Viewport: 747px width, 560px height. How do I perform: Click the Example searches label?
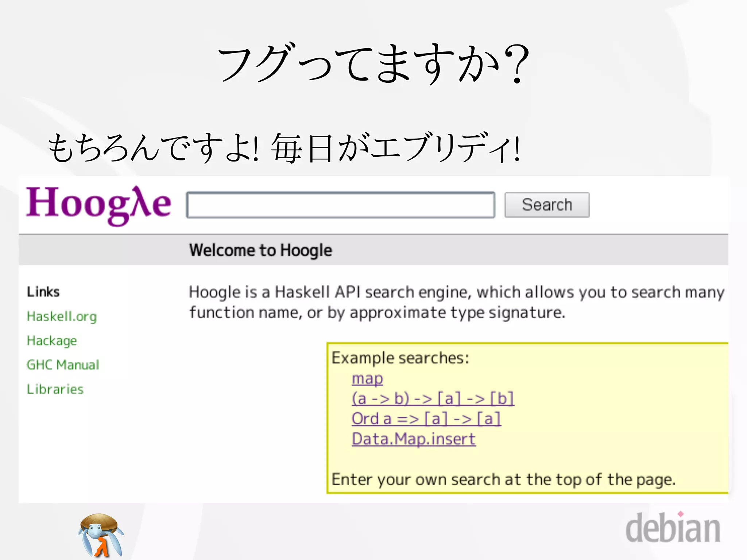400,358
